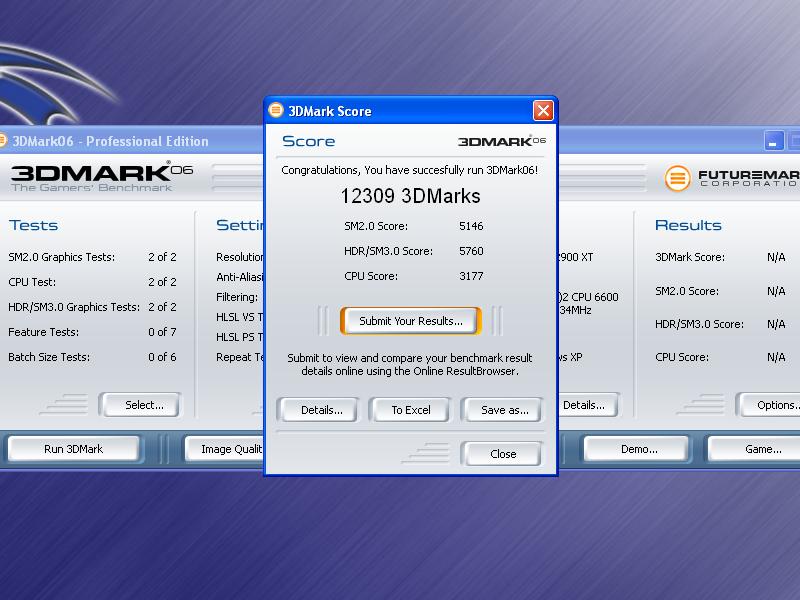Screen dimensions: 800x600
Task: Click the Results CPU Score N/A value
Action: point(776,357)
